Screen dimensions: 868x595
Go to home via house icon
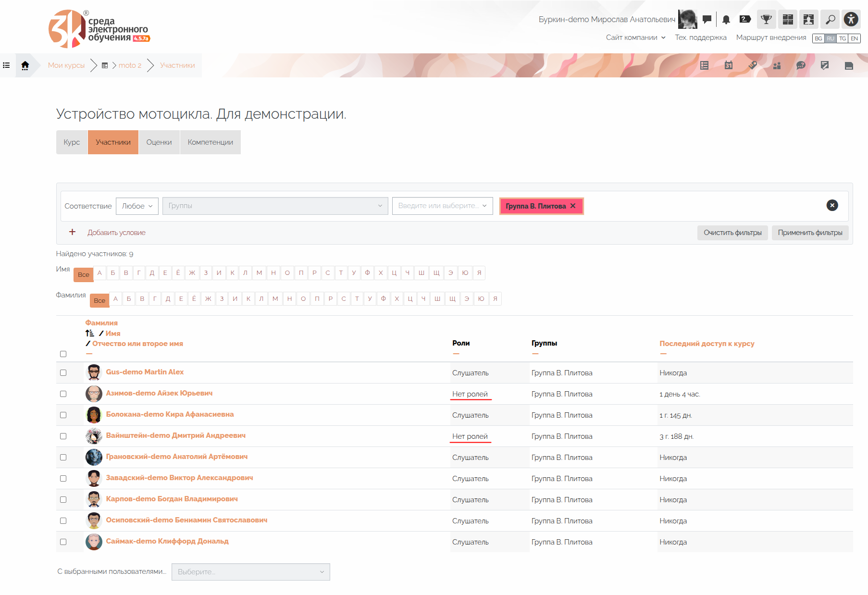tap(25, 65)
